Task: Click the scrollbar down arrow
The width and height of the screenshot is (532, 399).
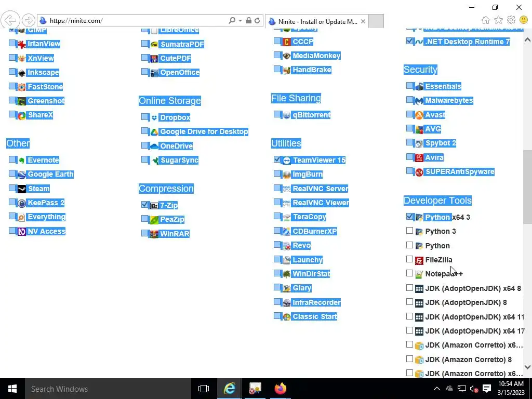Action: click(x=527, y=367)
